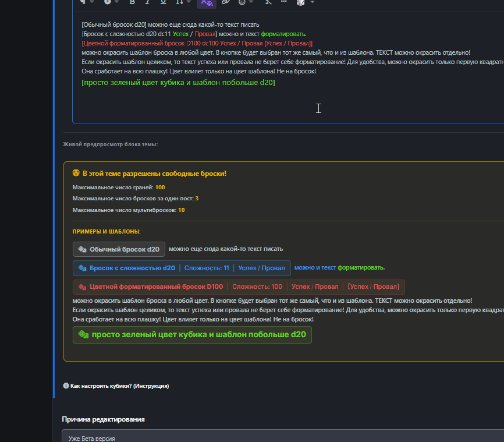
Task: Expand the paragraph format dropdown arrow
Action: (x=92, y=2)
